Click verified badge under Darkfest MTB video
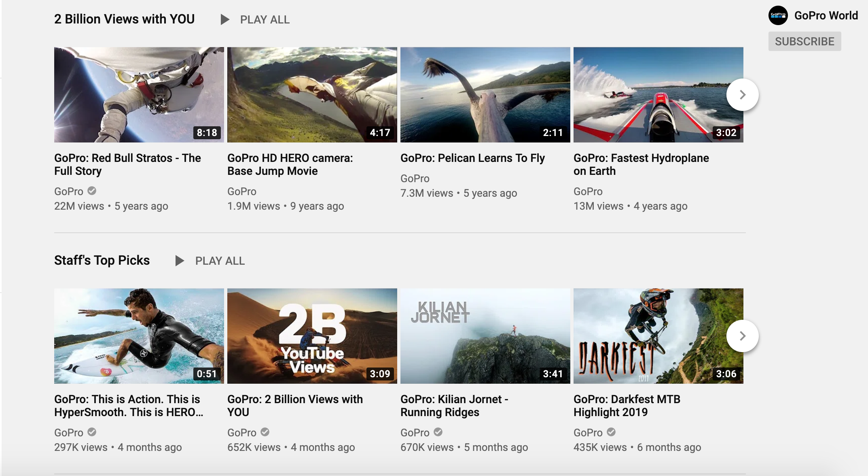 point(611,432)
